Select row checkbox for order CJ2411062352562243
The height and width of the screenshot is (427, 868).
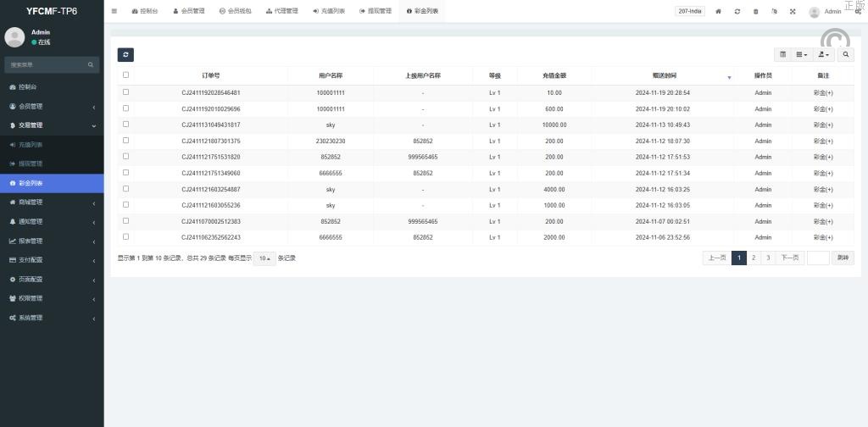coord(126,237)
